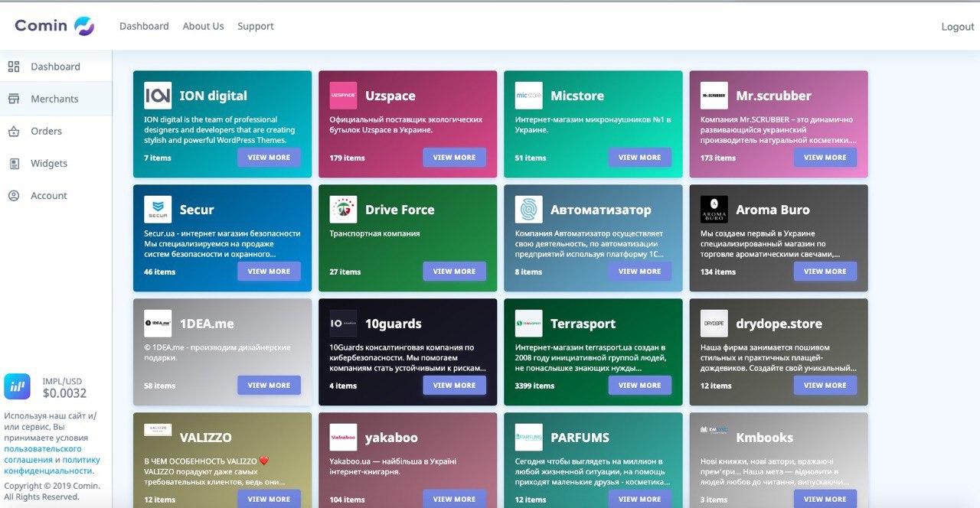Click the Kmbooks card title
This screenshot has height=508, width=980.
[765, 438]
